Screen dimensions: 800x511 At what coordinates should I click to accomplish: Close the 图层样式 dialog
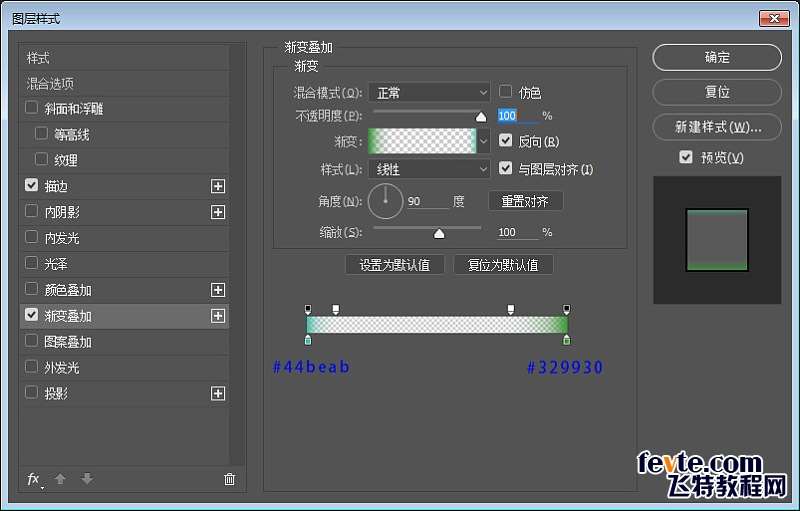click(774, 18)
